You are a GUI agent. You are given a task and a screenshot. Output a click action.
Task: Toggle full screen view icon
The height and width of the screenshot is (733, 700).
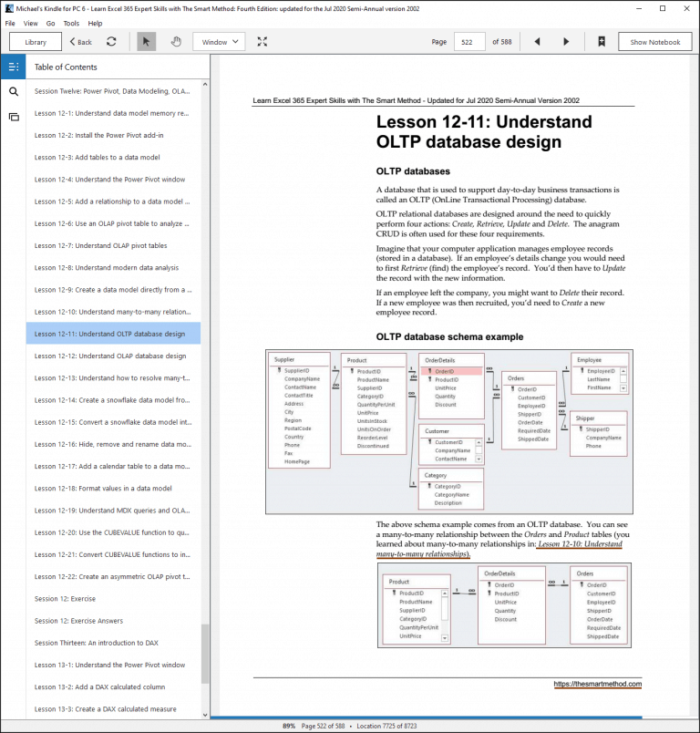tap(262, 42)
